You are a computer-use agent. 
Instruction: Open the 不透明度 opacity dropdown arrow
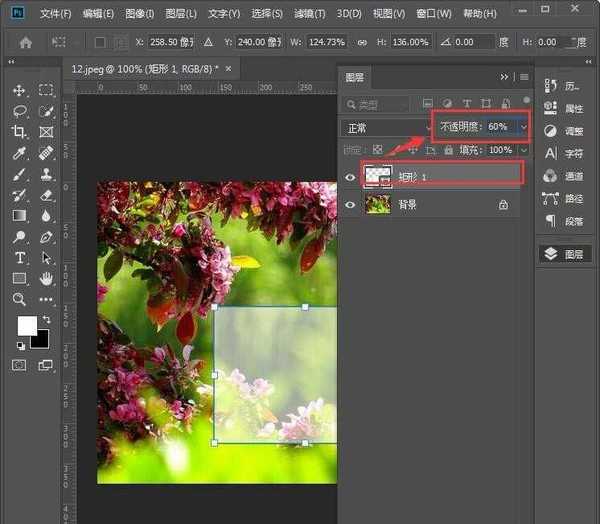point(522,128)
